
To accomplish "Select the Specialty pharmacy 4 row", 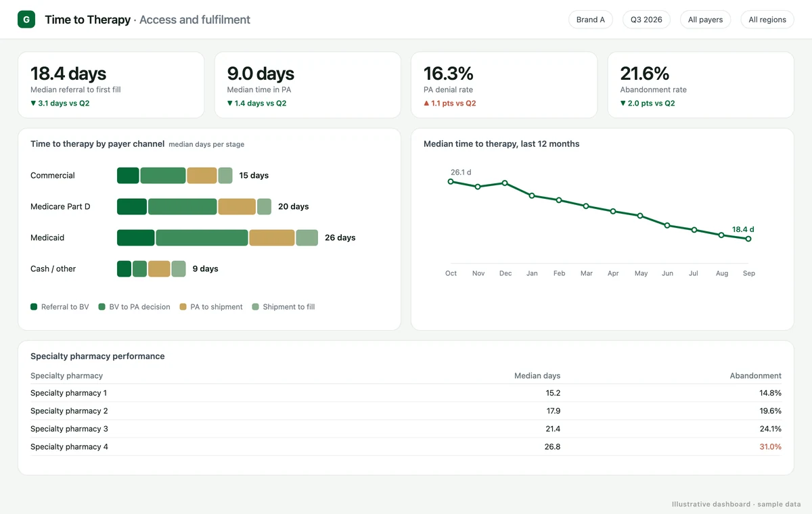I will point(406,446).
